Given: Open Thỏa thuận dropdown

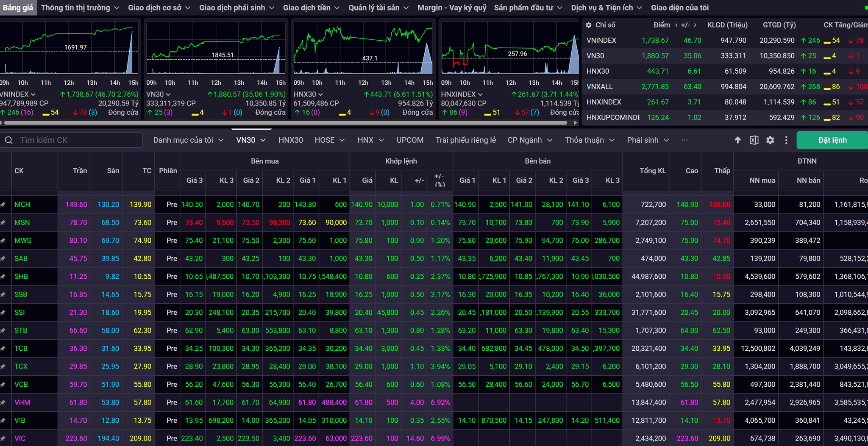Looking at the screenshot, I should (x=590, y=140).
